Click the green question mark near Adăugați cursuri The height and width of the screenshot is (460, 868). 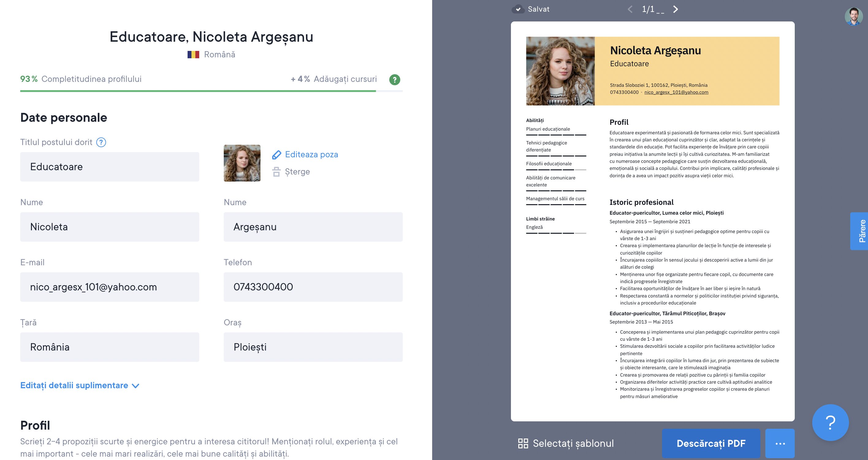coord(394,80)
